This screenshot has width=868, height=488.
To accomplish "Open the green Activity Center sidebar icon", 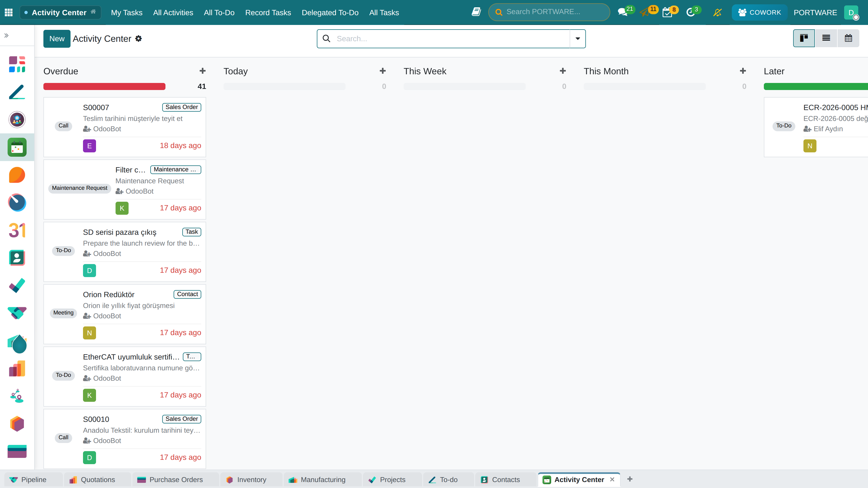I will pyautogui.click(x=17, y=147).
